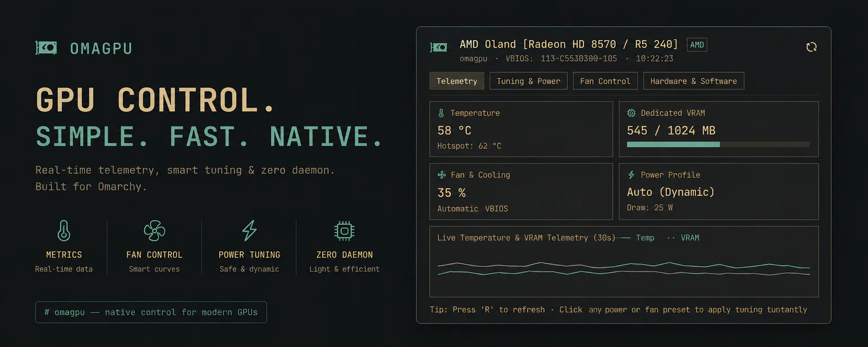Click the Hotspot: 62 °C reading
The width and height of the screenshot is (868, 347).
(x=469, y=146)
